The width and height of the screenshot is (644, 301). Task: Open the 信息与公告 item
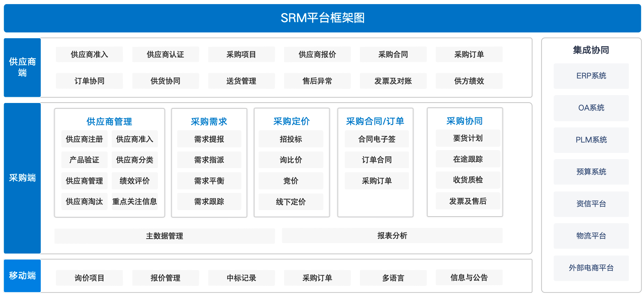[x=469, y=278]
